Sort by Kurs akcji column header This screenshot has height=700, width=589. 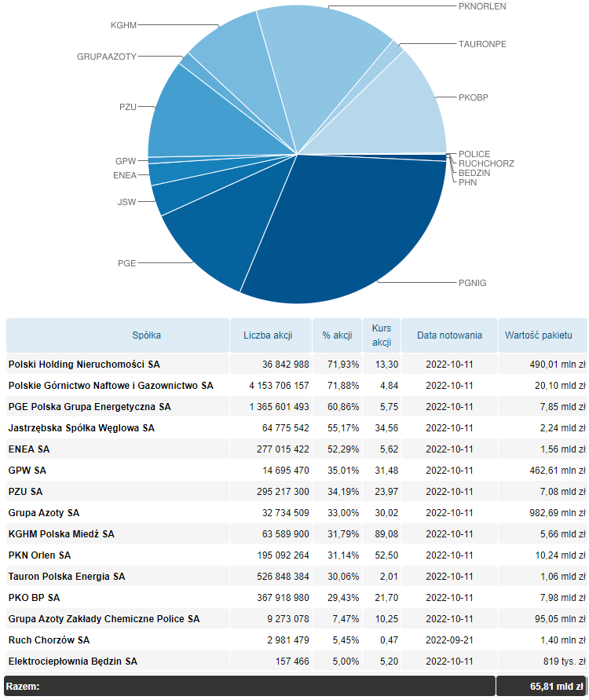pos(382,335)
